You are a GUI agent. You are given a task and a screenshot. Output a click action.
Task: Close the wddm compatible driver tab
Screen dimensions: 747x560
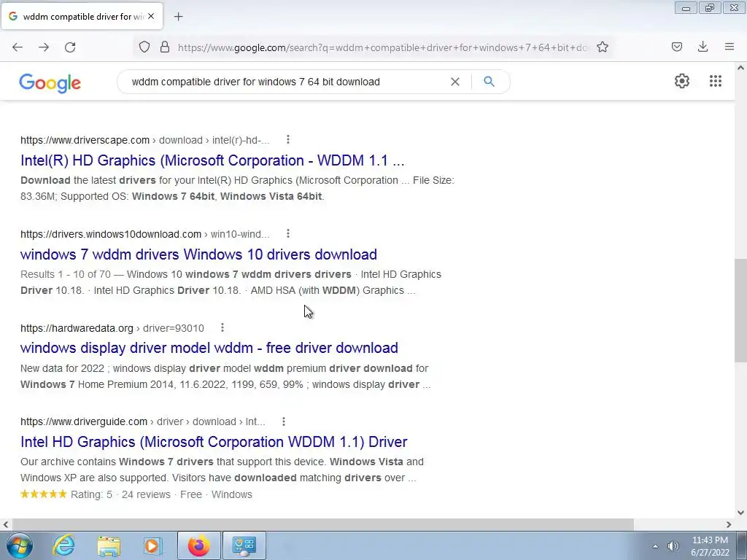(x=151, y=16)
